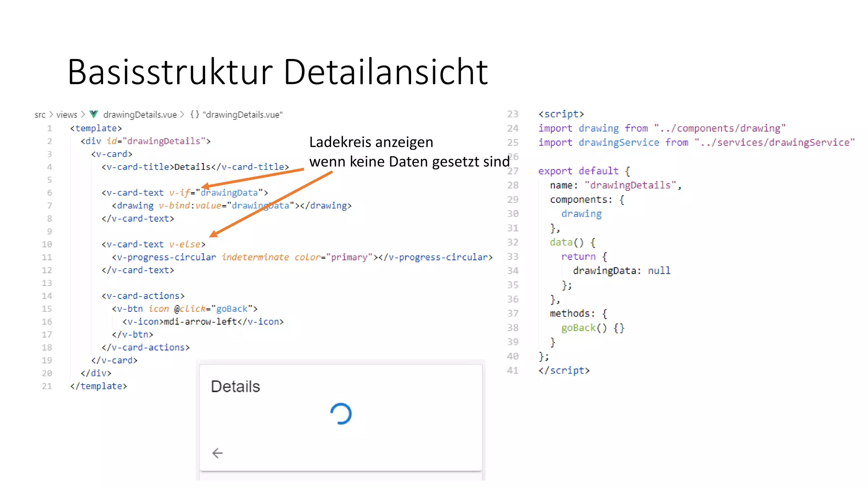Click the v-card-text v-else code line
868x488 pixels.
[x=153, y=244]
